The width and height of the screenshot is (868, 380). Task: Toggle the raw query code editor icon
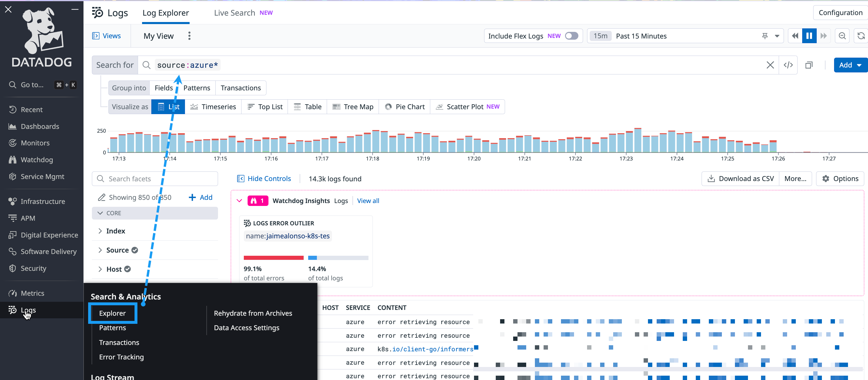click(788, 65)
